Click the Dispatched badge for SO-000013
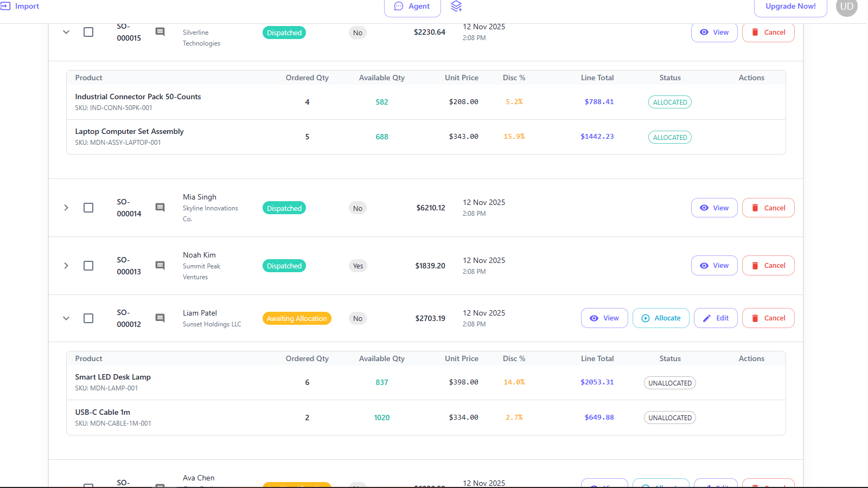The image size is (868, 488). click(284, 266)
